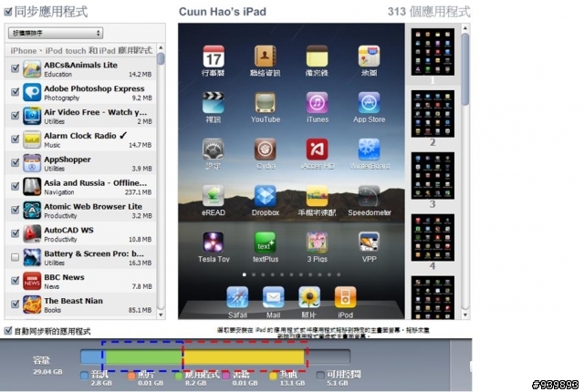Image resolution: width=584 pixels, height=392 pixels.
Task: Select the VPP app icon
Action: (x=369, y=242)
